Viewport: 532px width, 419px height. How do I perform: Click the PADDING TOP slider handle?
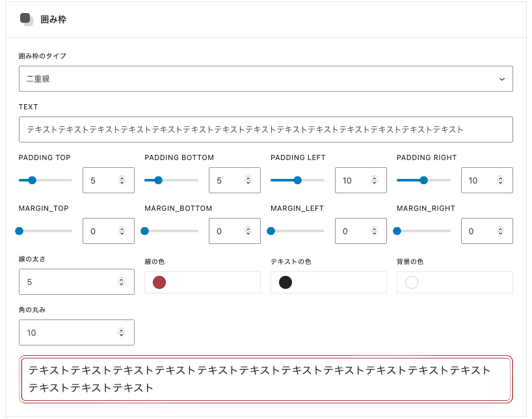click(32, 180)
